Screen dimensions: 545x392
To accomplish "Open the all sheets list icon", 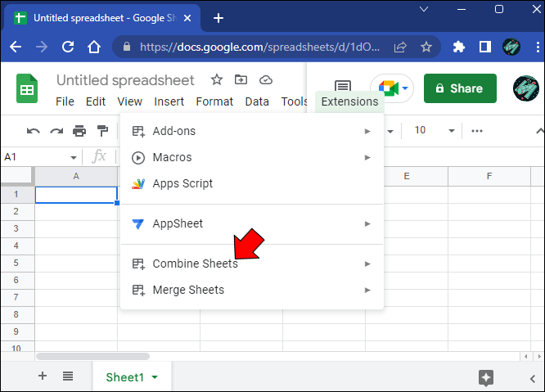I will [x=68, y=376].
